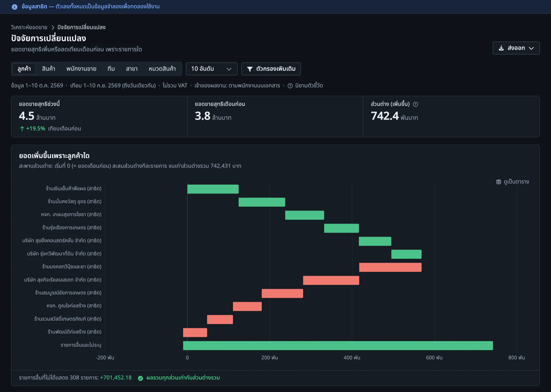
Task: Click the green bar for ร้านมั่นคงวัสดุ อุดร
Action: click(262, 202)
